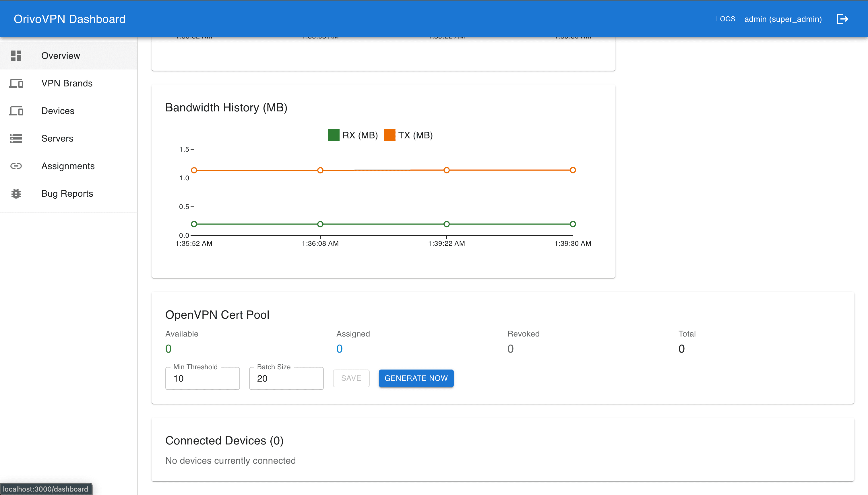Click the TX data point at 1:39:30 AM

(x=573, y=170)
